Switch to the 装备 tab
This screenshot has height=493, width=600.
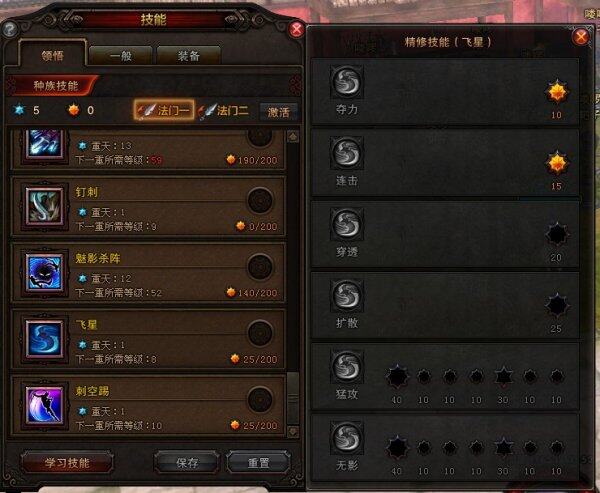point(189,56)
